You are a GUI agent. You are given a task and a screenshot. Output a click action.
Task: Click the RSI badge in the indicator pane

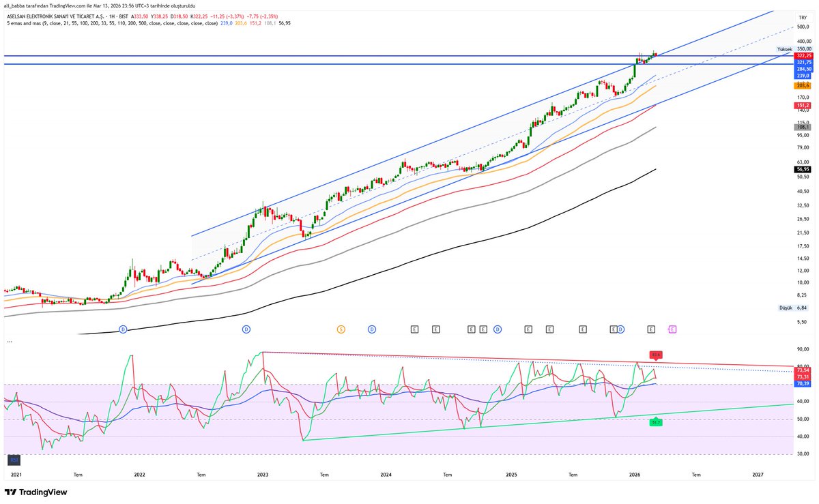[14, 460]
